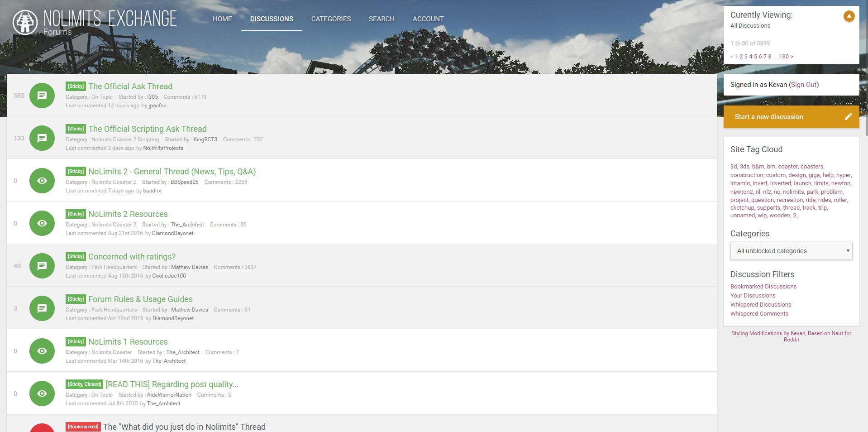
Task: Click the Bookmarked tag on What did you just do thread
Action: tap(83, 427)
